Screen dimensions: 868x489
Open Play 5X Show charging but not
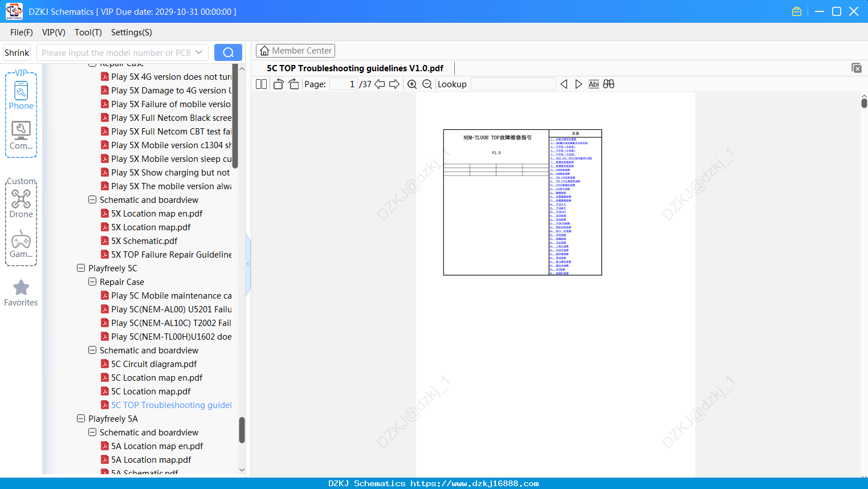(170, 172)
